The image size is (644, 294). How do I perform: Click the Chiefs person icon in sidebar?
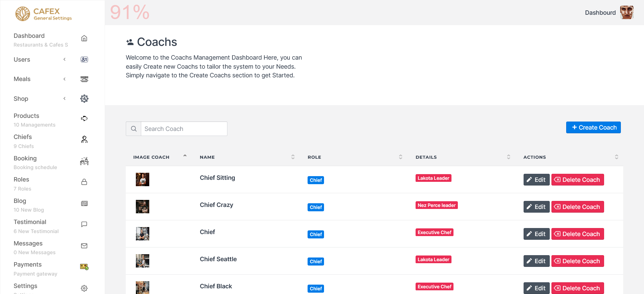coord(84,140)
